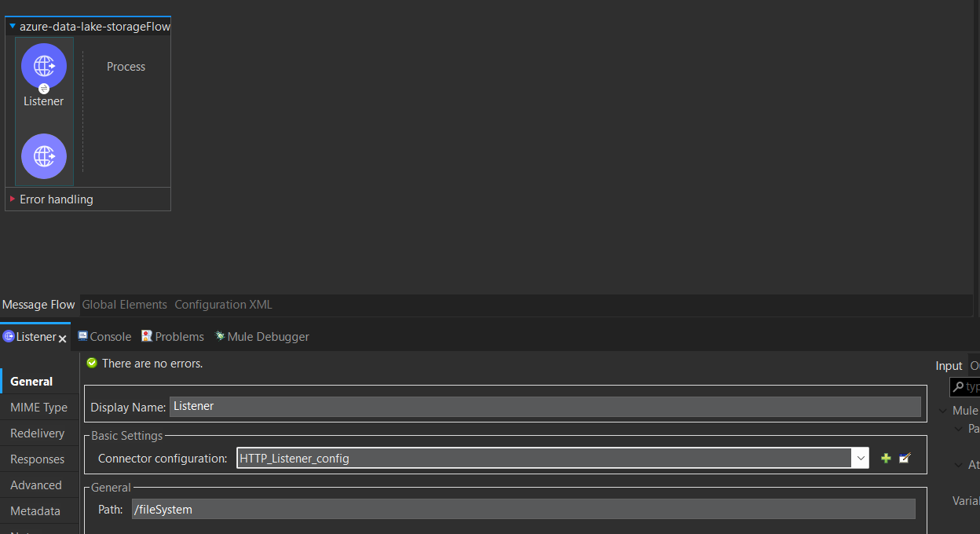980x534 pixels.
Task: Switch to the Configuration XML tab
Action: point(223,305)
